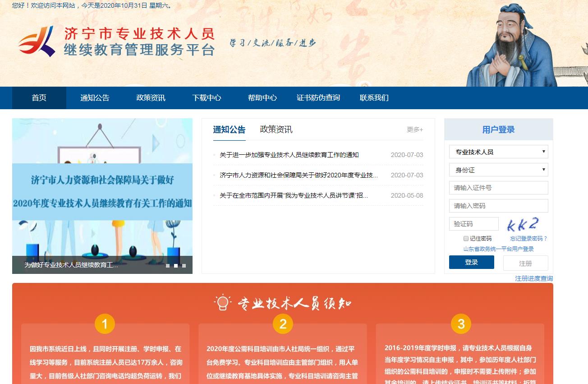Open 下载中心 in the navigation bar
Screen dimensions: 588x384
[x=207, y=98]
